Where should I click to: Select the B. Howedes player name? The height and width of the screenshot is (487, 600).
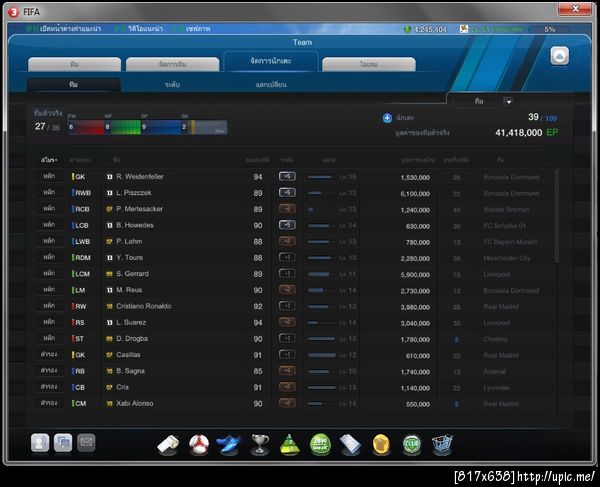[135, 225]
